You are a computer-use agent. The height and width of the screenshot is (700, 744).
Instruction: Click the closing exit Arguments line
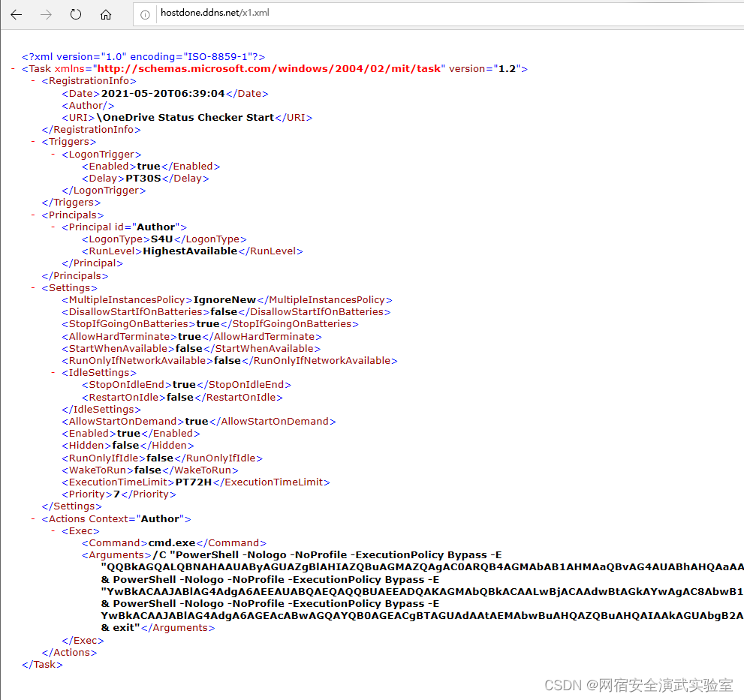pyautogui.click(x=158, y=628)
